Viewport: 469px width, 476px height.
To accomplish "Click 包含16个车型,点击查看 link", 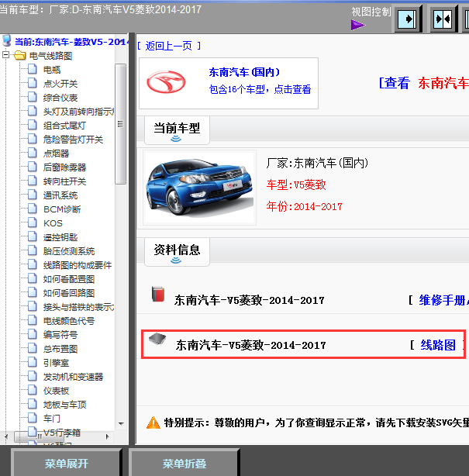I will pos(260,89).
